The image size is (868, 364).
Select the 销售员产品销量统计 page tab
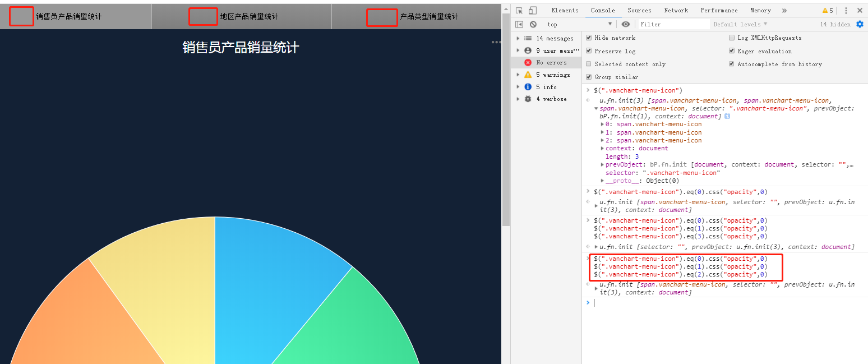click(x=76, y=16)
